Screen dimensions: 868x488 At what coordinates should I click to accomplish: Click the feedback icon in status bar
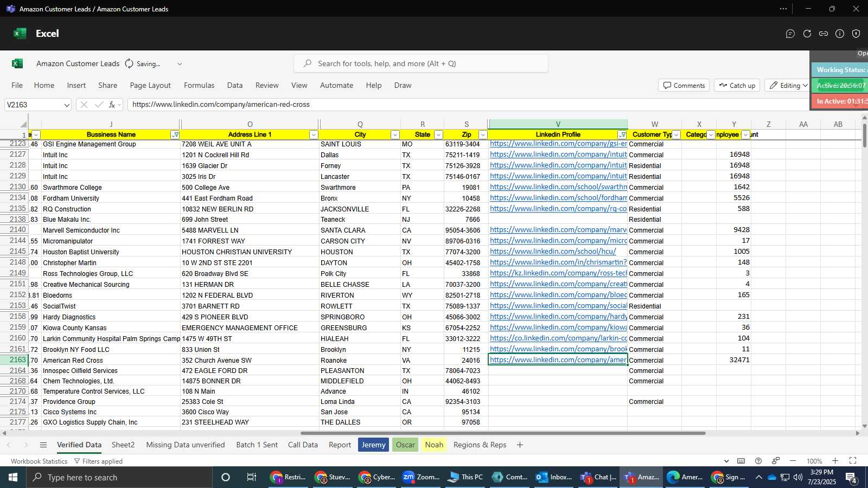776,461
